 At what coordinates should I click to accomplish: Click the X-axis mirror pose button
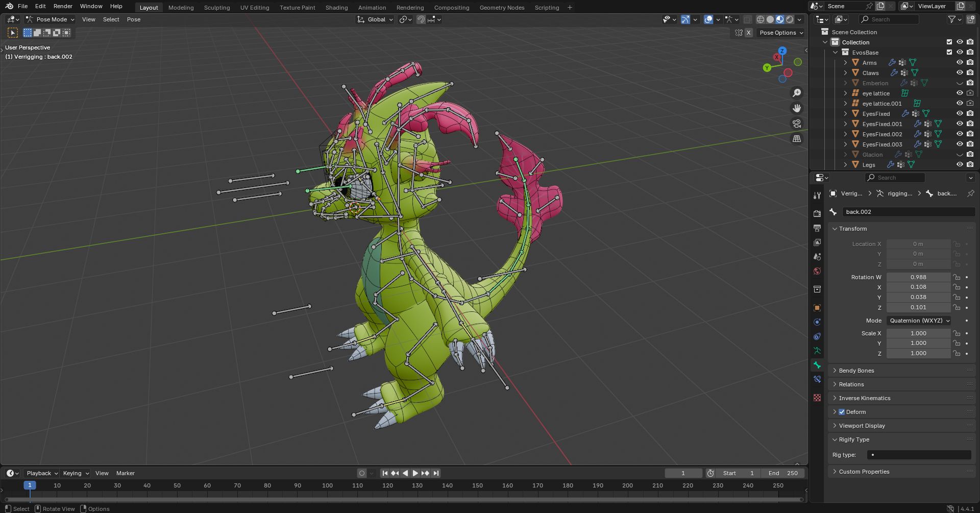pos(749,33)
